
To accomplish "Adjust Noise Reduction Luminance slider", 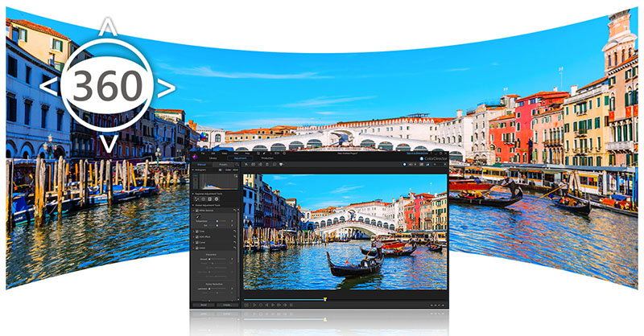I will tap(217, 289).
